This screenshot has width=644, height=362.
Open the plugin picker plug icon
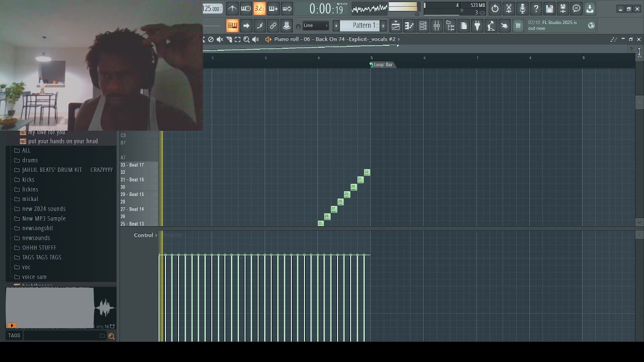coord(477,26)
